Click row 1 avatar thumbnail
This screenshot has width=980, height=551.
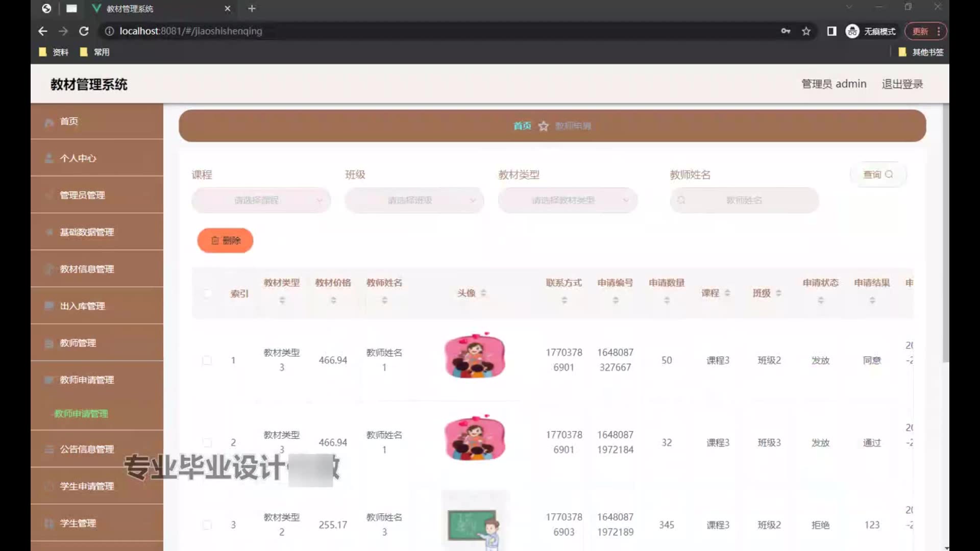point(475,356)
